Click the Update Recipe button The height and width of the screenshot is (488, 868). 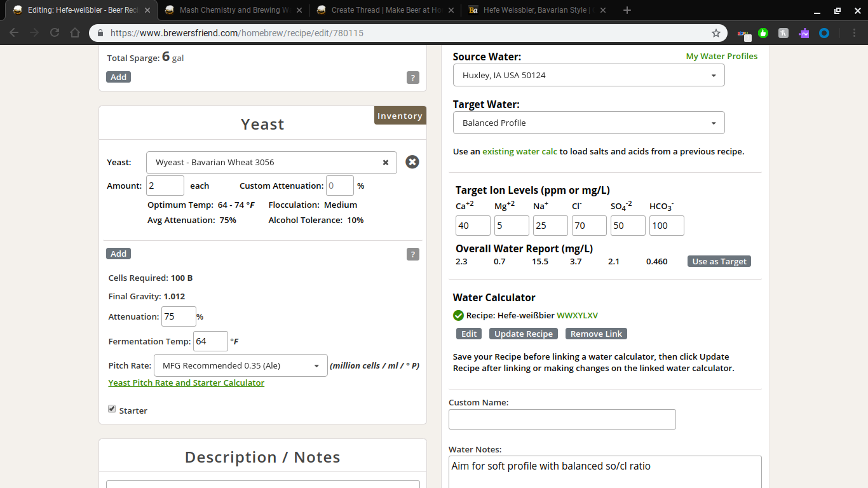524,334
